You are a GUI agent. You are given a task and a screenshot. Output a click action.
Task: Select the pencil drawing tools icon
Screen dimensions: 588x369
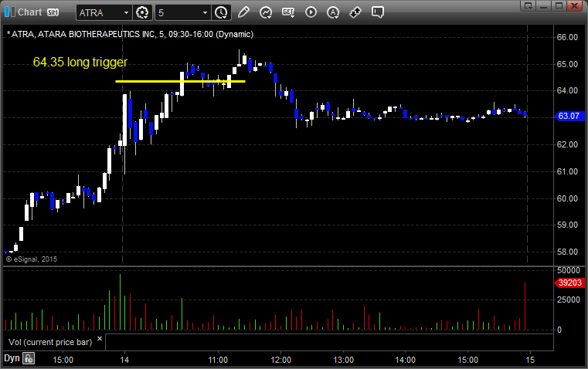(x=243, y=12)
